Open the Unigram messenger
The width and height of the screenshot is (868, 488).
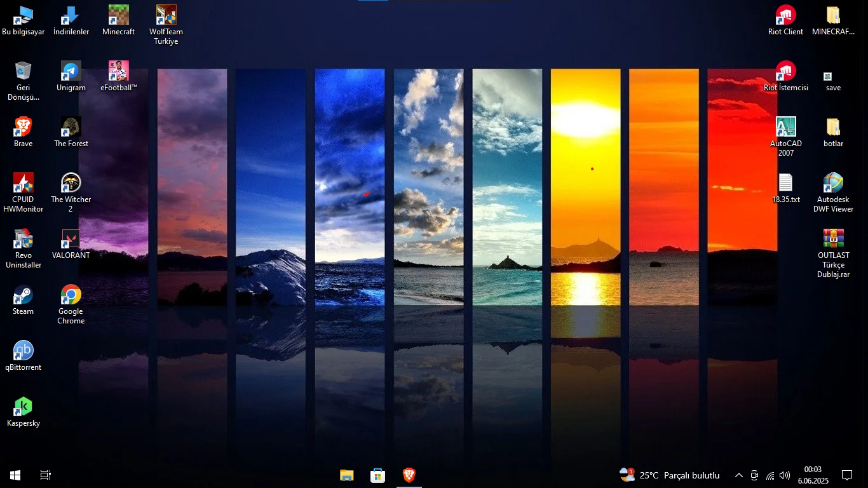point(70,70)
